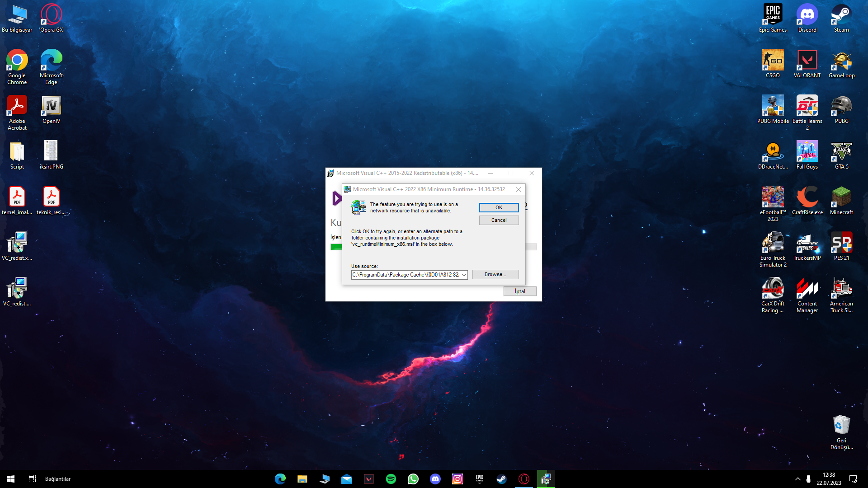
Task: Open Epic Games launcher icon
Action: coord(773,18)
